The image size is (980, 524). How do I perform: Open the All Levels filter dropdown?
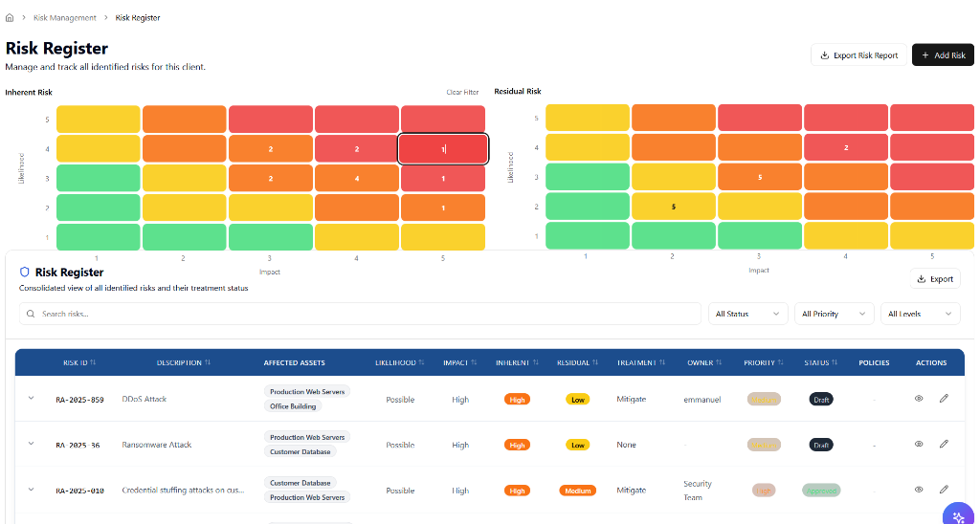920,314
